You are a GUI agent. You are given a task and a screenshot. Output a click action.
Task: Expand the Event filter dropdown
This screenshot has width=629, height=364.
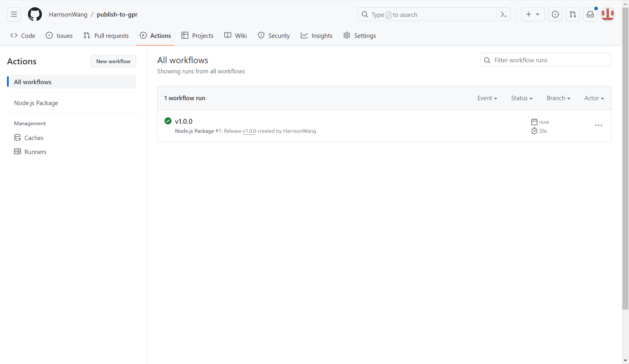(487, 98)
